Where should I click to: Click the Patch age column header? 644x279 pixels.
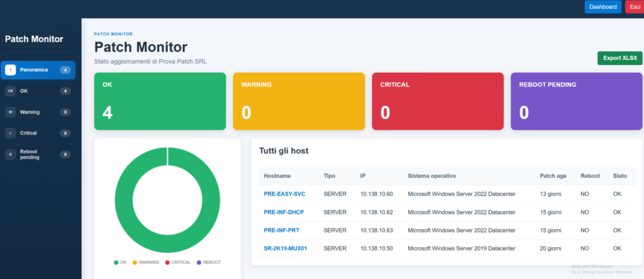click(553, 176)
